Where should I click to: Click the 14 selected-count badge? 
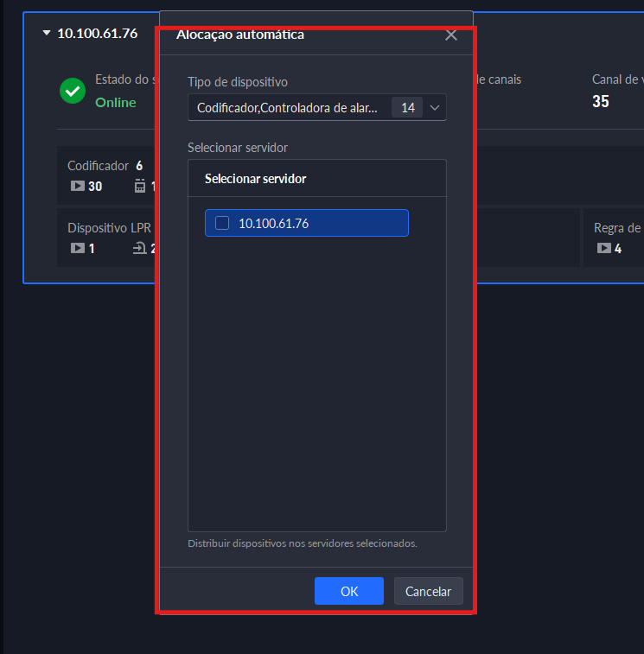407,108
